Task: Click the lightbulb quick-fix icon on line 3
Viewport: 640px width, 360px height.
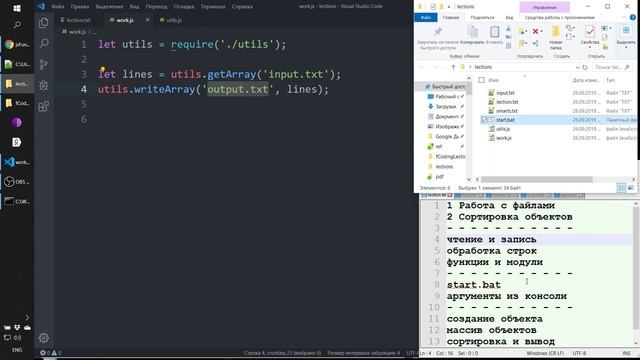Action: pyautogui.click(x=103, y=69)
